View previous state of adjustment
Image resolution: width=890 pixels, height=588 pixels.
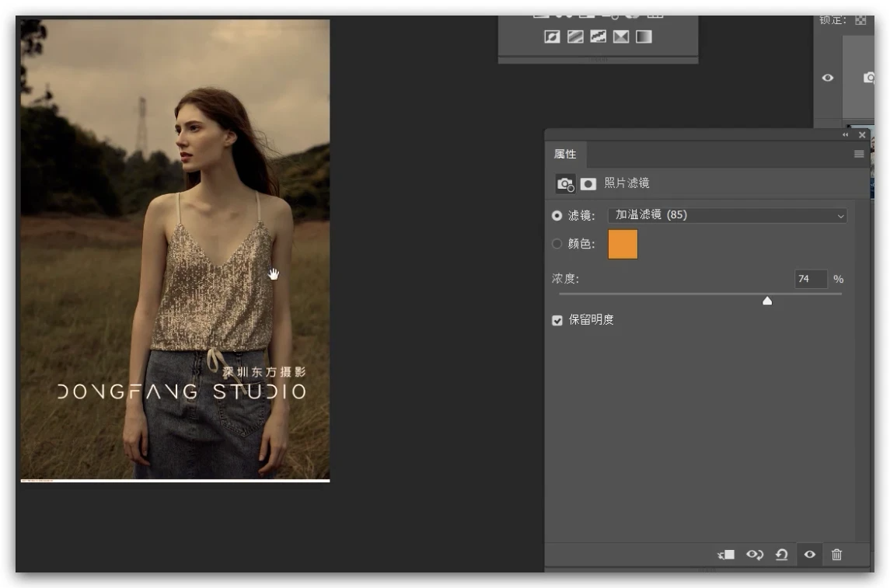coord(754,555)
